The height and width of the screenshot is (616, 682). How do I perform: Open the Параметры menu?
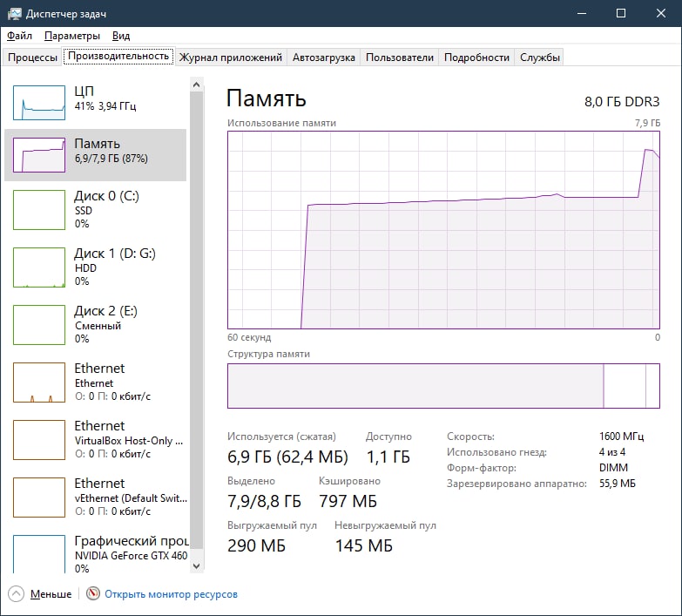(x=72, y=36)
